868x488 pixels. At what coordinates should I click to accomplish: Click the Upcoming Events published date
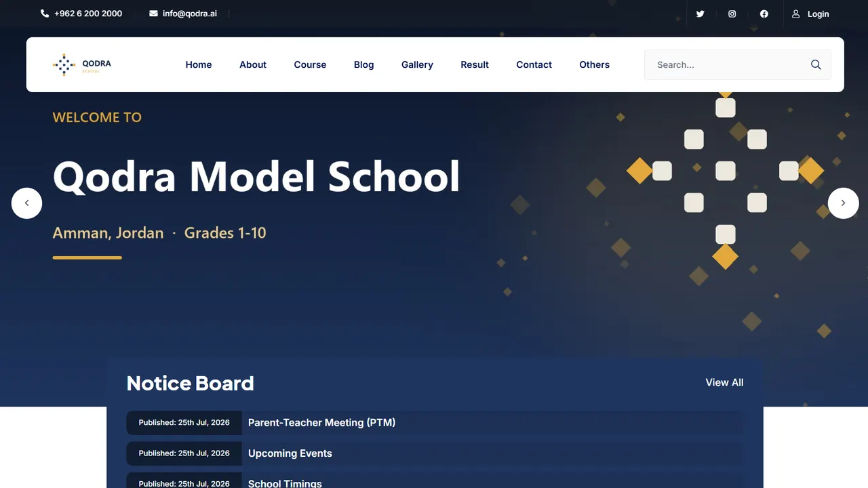tap(184, 453)
